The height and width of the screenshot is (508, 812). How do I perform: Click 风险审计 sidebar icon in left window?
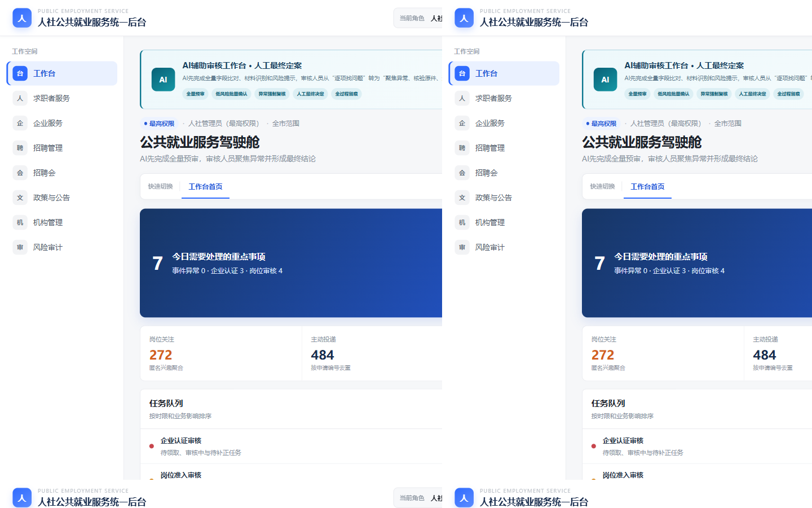click(x=20, y=247)
